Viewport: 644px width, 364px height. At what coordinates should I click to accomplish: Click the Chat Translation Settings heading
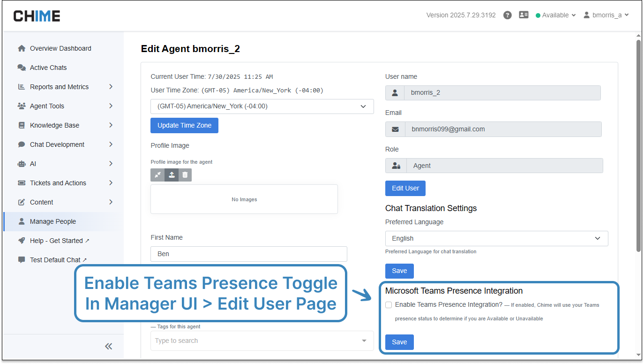(431, 208)
